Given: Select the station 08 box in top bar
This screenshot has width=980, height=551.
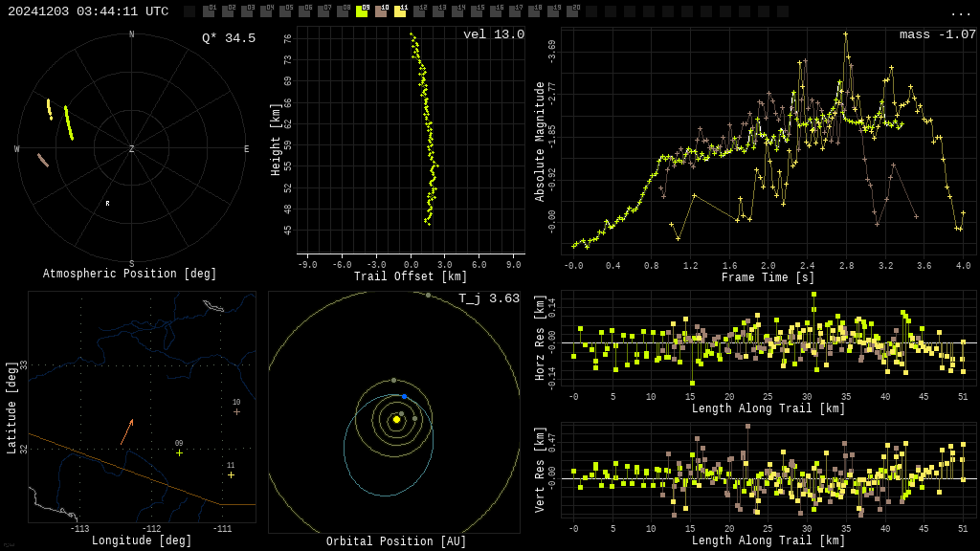Looking at the screenshot, I should coord(343,11).
